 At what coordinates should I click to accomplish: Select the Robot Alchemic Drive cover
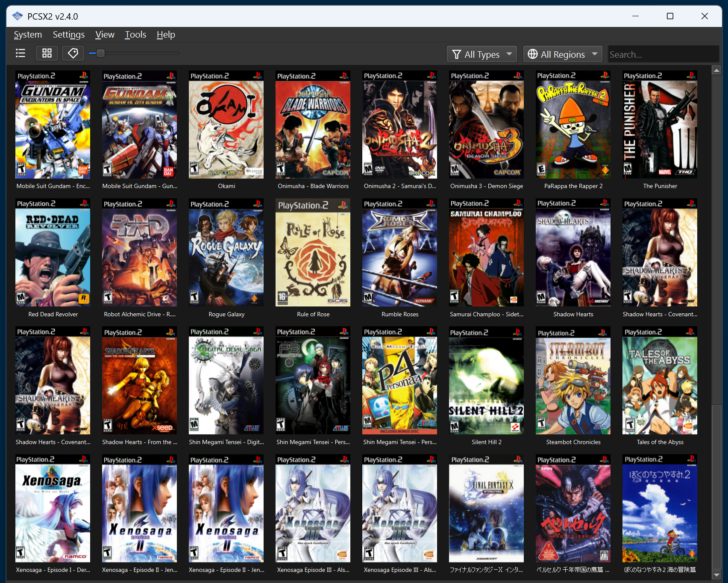pyautogui.click(x=140, y=252)
